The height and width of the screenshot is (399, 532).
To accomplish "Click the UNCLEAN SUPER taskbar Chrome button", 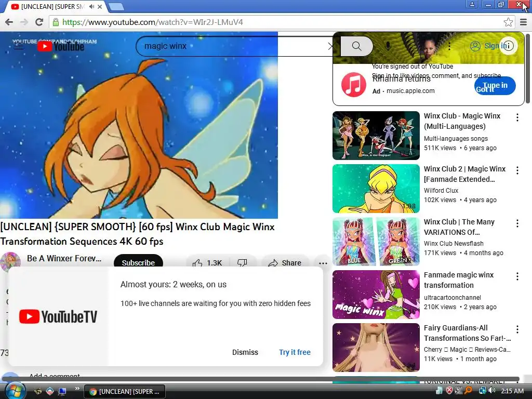I will coord(125,392).
